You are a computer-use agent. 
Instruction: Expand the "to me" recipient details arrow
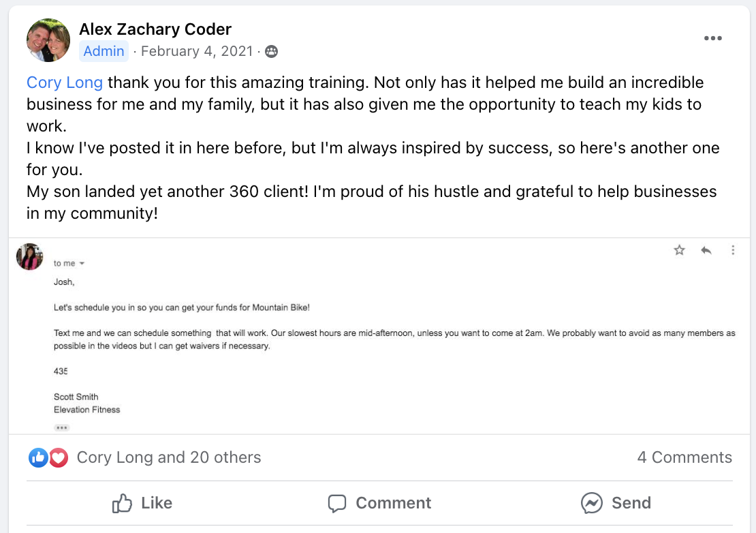pos(82,264)
